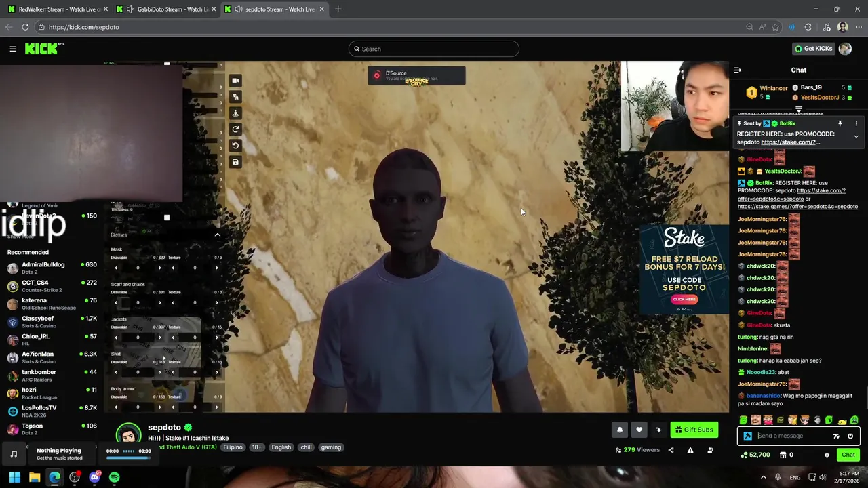This screenshot has height=488, width=868.
Task: Click the English tag
Action: pos(281,447)
